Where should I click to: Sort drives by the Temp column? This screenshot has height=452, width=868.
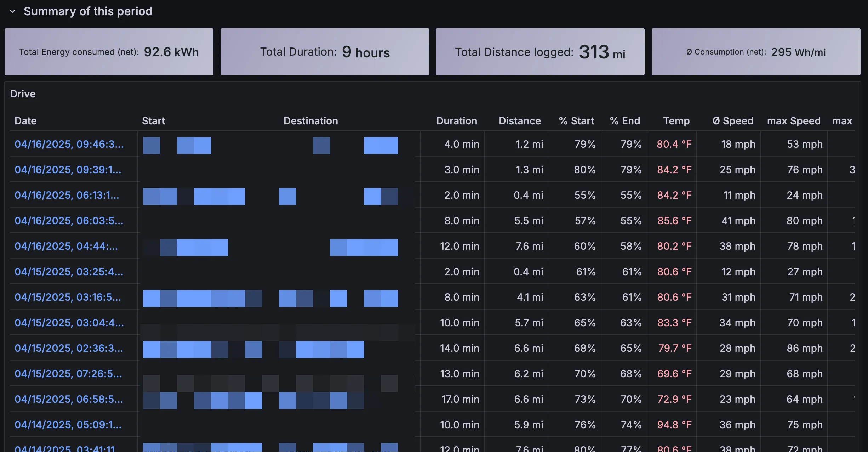676,121
